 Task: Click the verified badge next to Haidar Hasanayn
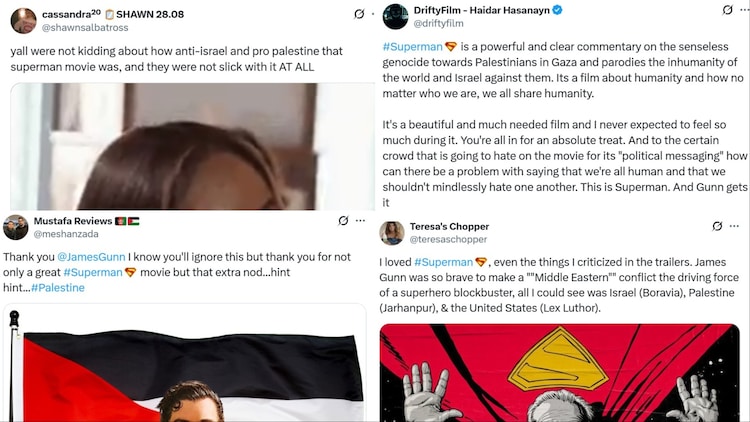pyautogui.click(x=557, y=10)
